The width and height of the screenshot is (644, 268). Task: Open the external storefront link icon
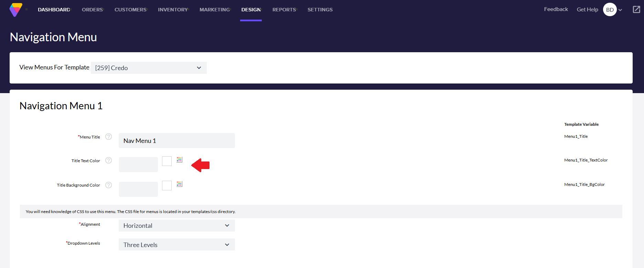tap(636, 10)
